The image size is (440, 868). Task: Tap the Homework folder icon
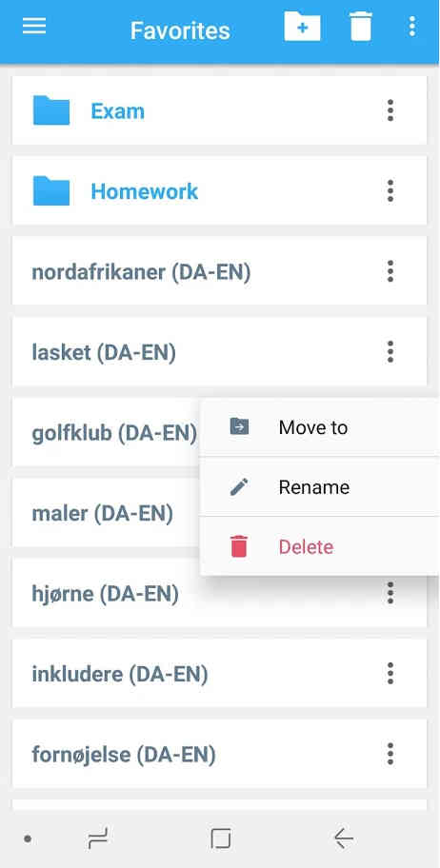[51, 191]
